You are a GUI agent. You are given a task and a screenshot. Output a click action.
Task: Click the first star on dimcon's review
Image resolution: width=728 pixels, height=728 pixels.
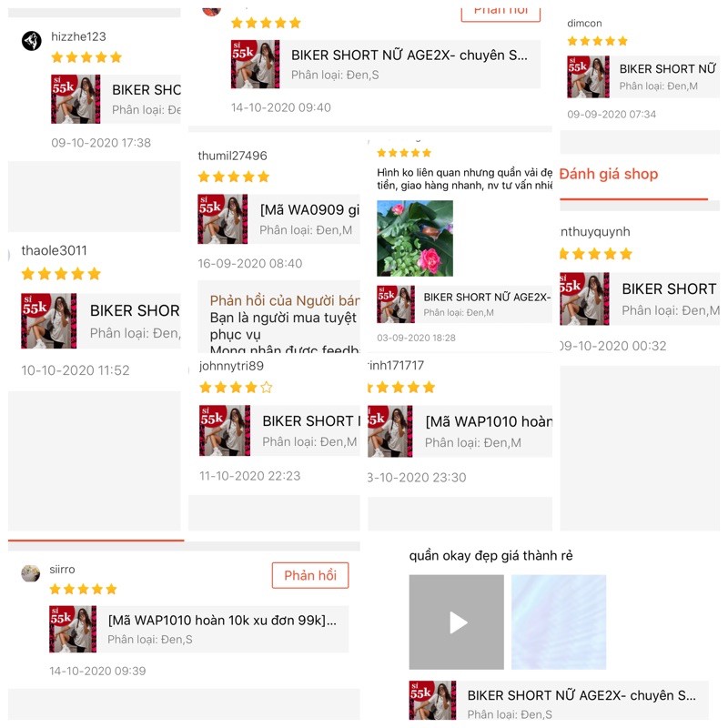pos(572,41)
